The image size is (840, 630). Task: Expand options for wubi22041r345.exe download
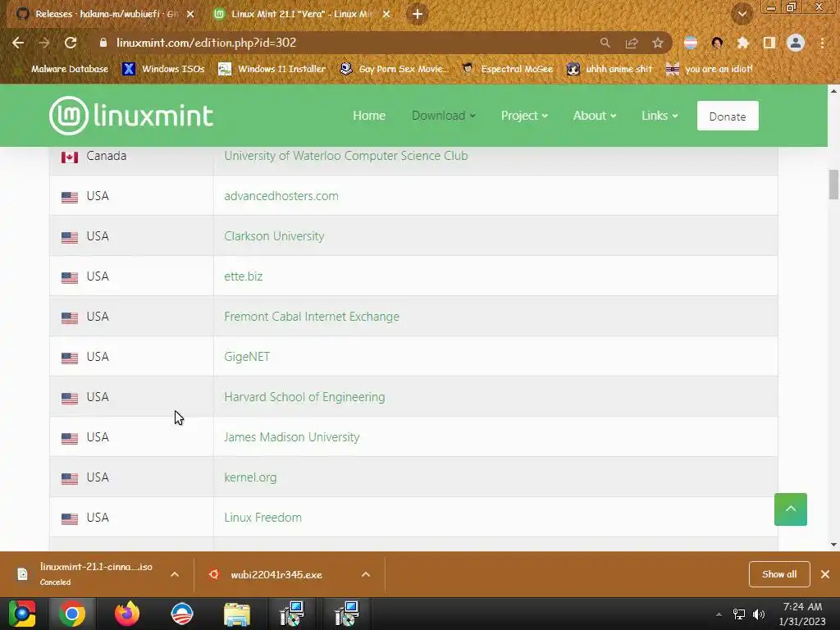pos(366,574)
